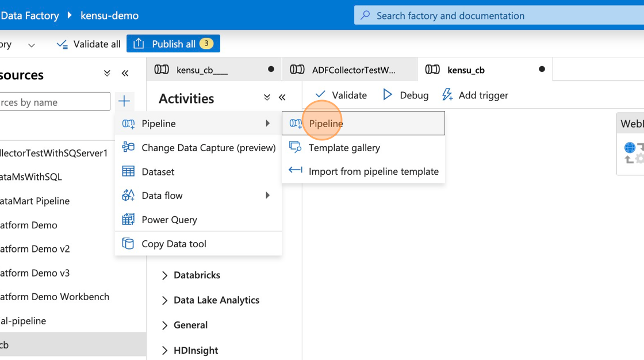The image size is (644, 360).
Task: Click the Dataset table icon in the menu
Action: pos(128,171)
